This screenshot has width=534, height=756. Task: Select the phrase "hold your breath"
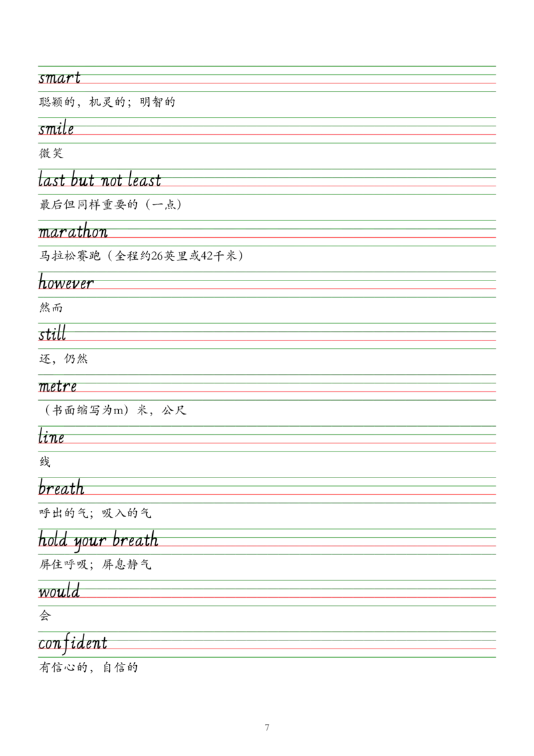coord(99,540)
